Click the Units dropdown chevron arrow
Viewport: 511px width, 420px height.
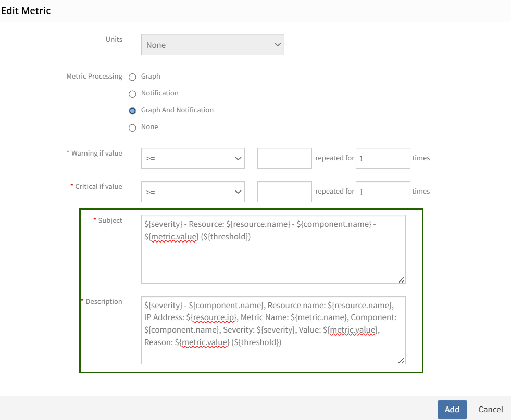tap(278, 45)
